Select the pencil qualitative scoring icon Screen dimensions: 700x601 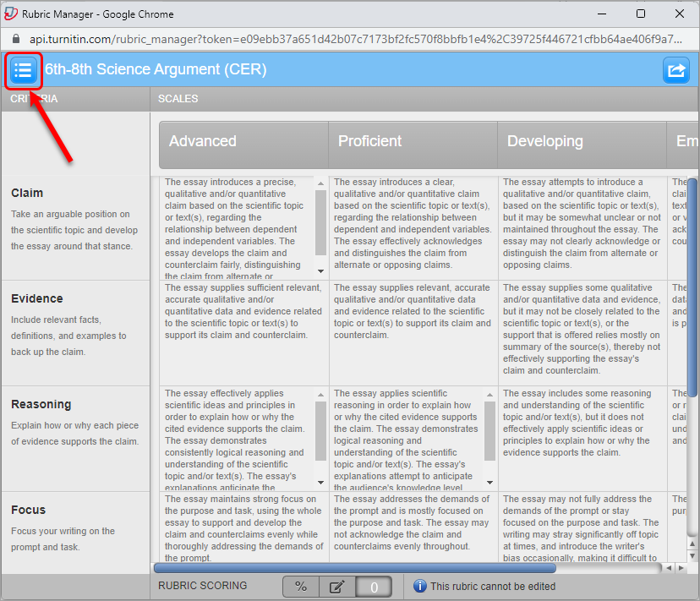[x=336, y=586]
